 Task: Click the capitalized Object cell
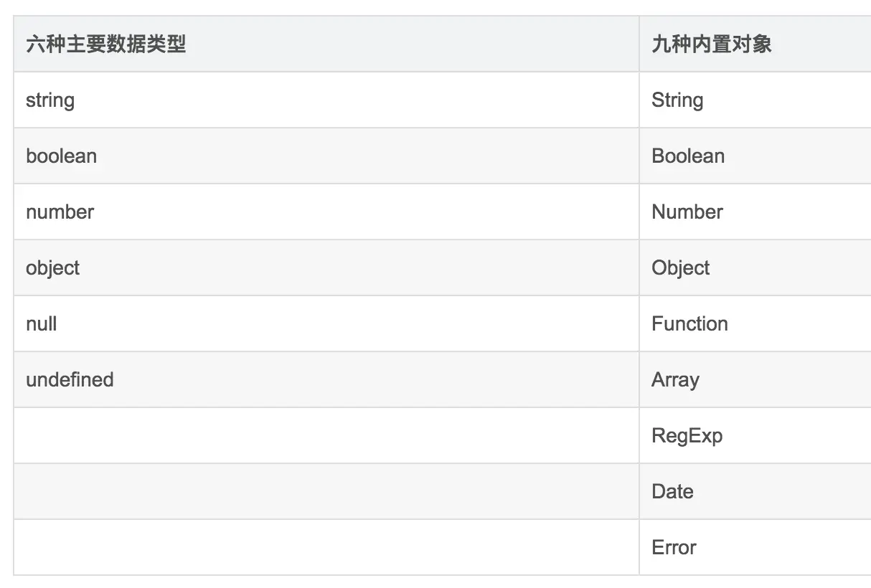(x=755, y=267)
